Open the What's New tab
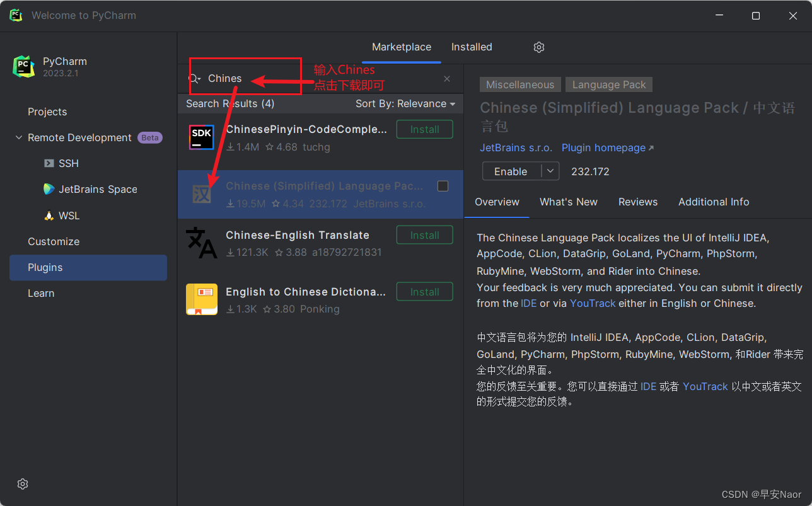Screen dimensions: 812x506 pos(569,202)
